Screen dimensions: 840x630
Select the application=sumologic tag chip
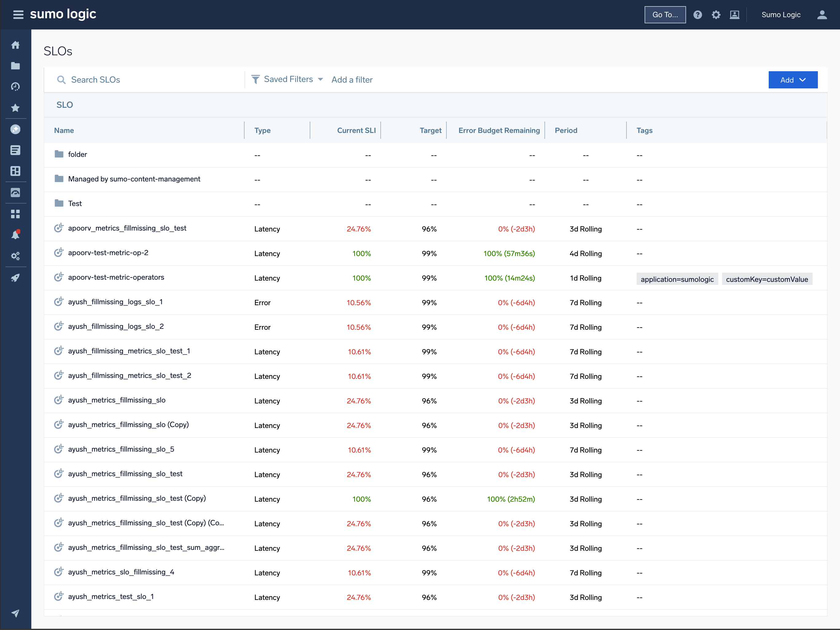pyautogui.click(x=677, y=278)
